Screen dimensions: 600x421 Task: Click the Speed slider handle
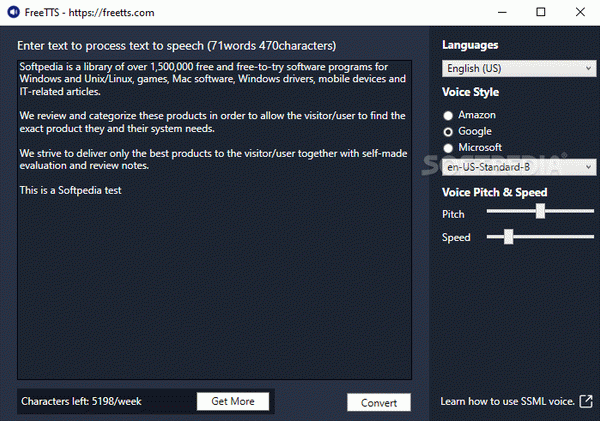point(508,237)
